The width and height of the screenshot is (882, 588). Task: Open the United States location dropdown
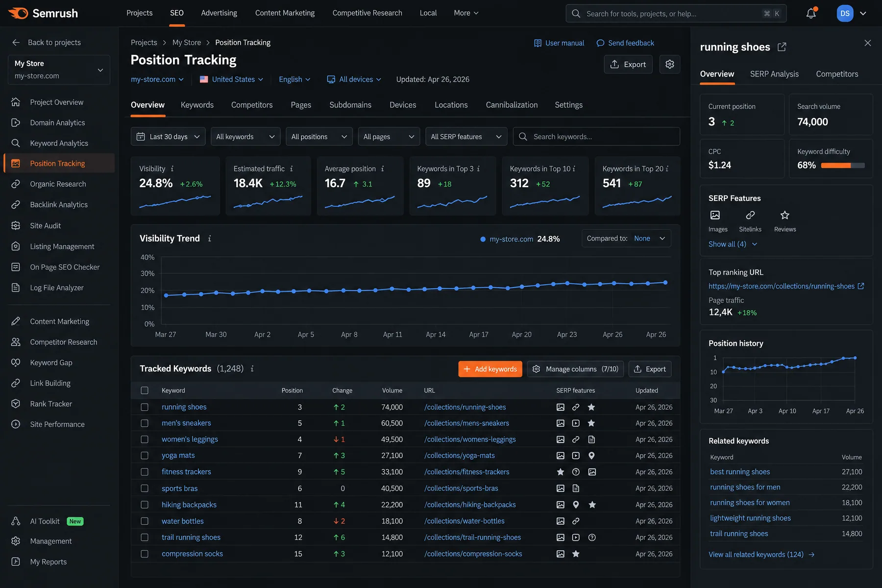[232, 79]
